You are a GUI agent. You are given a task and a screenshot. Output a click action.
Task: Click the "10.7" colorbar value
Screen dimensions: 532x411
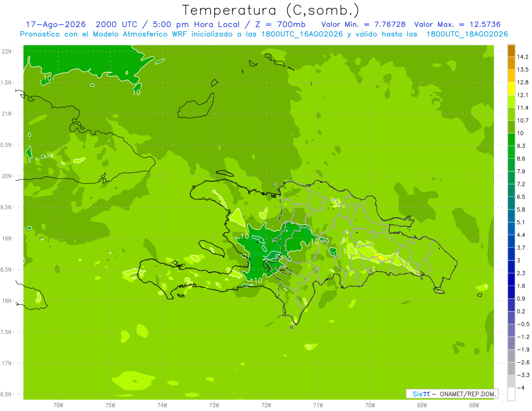click(x=523, y=121)
